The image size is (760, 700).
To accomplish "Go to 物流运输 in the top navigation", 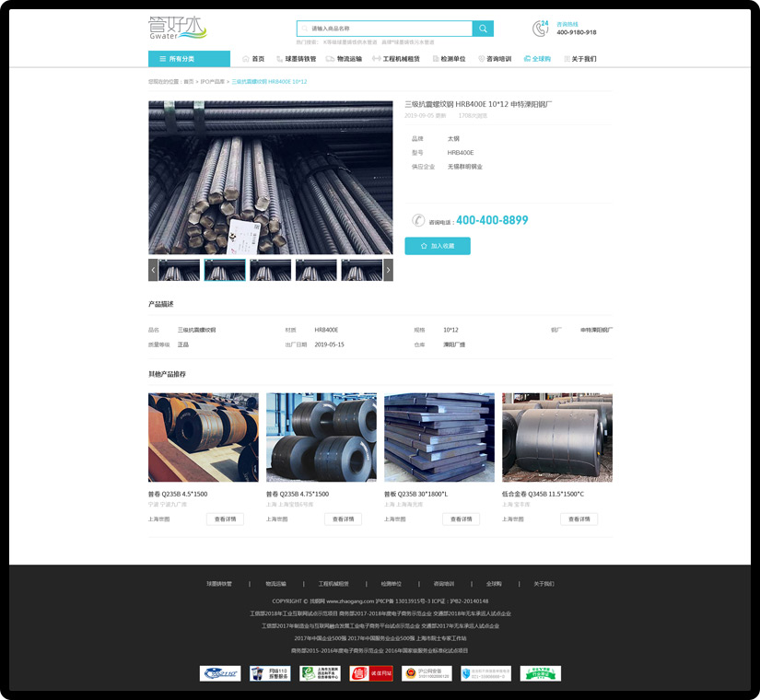I will (x=344, y=59).
